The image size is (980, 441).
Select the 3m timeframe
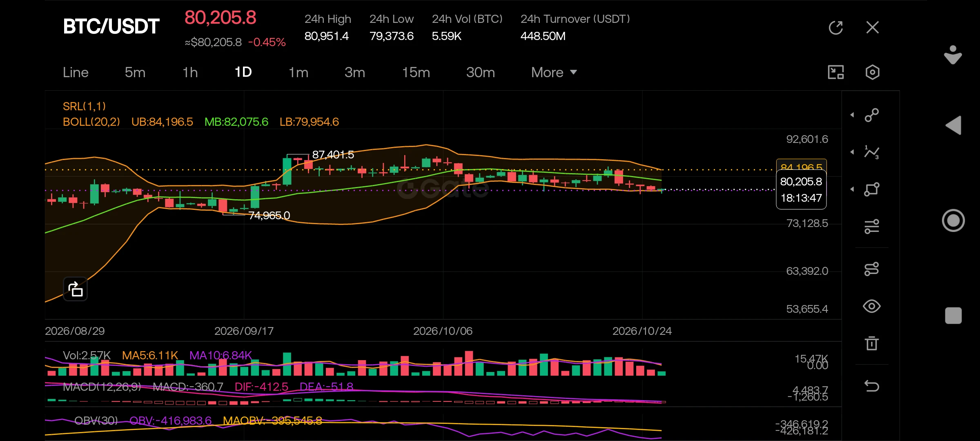coord(354,72)
